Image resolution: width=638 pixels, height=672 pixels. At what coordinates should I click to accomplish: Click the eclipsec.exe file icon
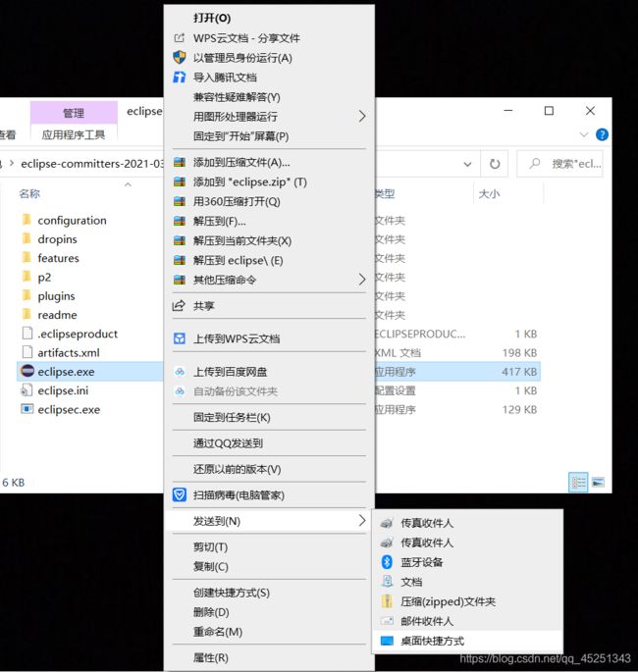(27, 409)
